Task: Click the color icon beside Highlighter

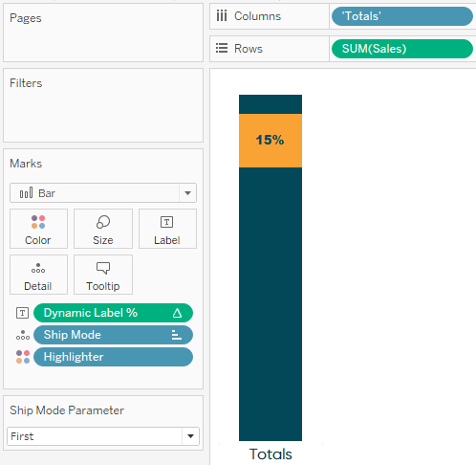Action: click(x=23, y=357)
